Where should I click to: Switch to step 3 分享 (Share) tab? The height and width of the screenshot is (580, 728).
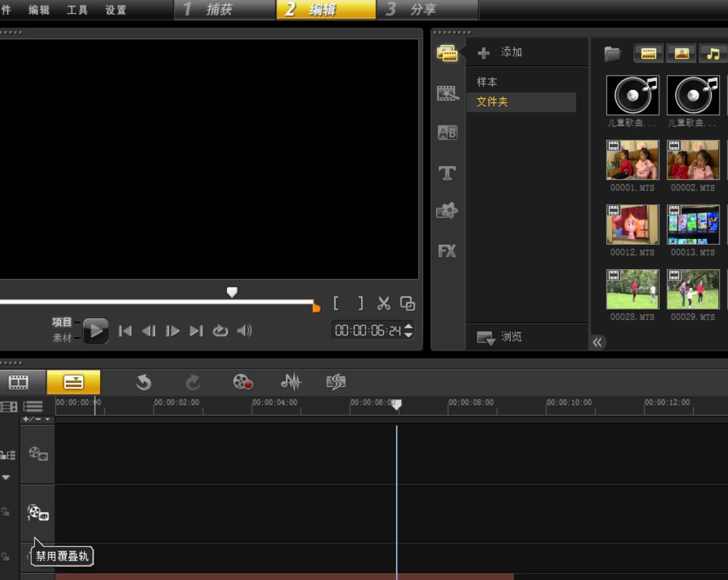pos(427,10)
